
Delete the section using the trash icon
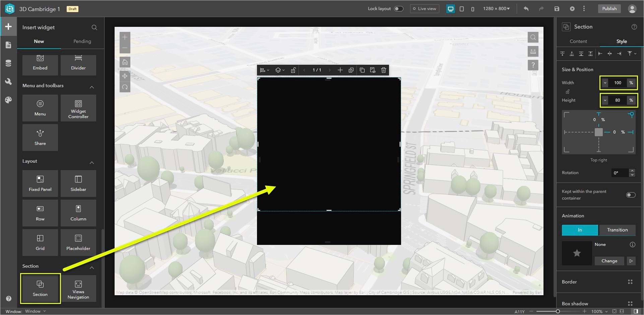[383, 70]
